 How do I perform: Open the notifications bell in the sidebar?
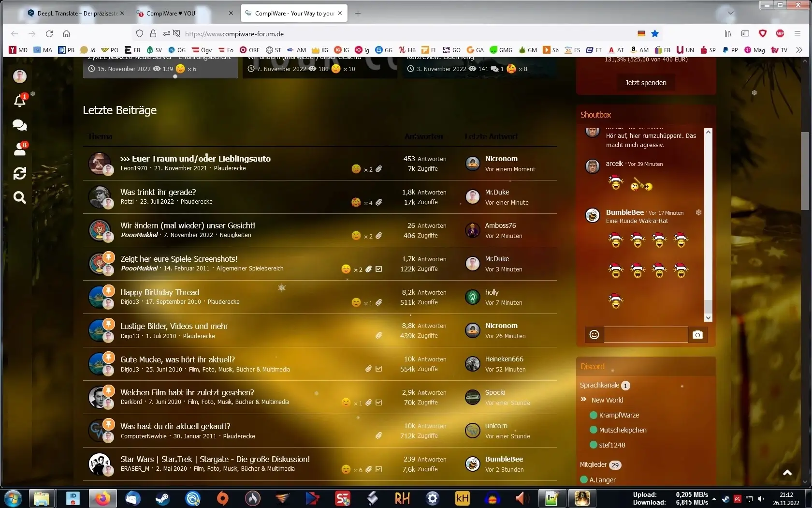click(x=20, y=101)
